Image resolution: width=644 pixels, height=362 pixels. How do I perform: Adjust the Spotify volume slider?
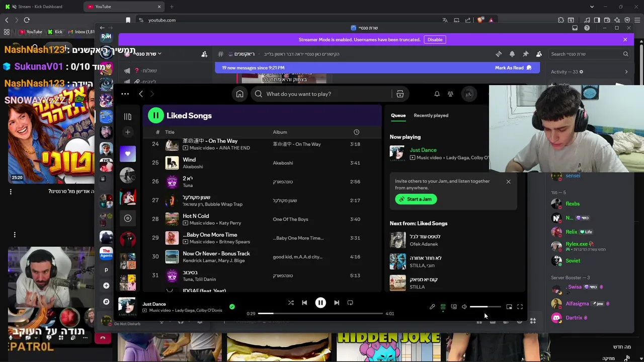pyautogui.click(x=485, y=307)
